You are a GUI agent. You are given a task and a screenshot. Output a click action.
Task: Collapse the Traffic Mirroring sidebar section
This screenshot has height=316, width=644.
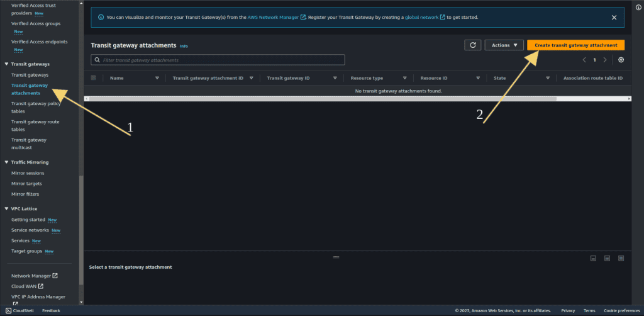tap(6, 162)
